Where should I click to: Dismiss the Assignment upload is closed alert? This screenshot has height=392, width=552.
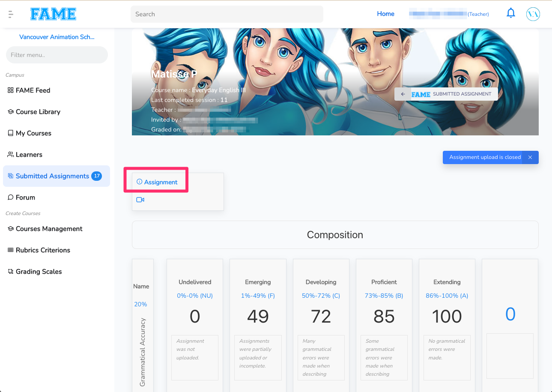tap(530, 157)
